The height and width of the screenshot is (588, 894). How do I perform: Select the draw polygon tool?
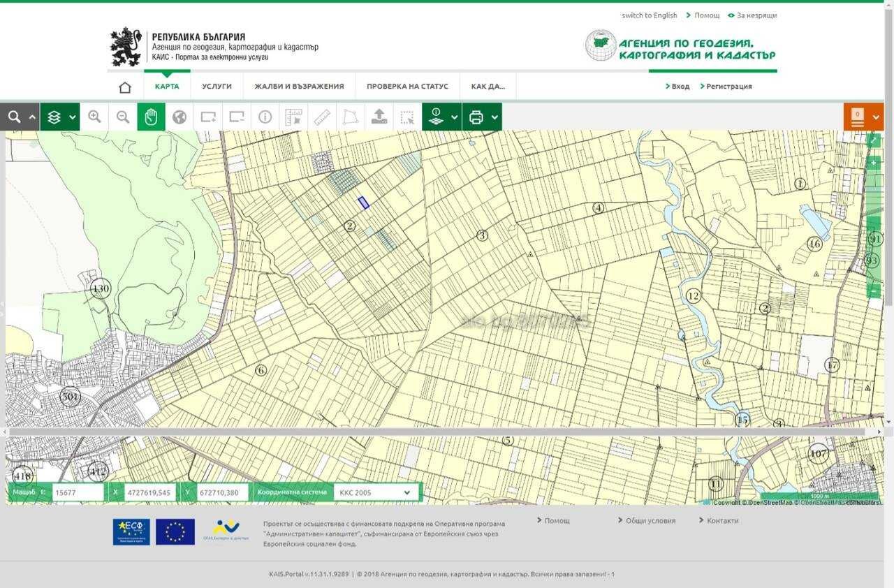[351, 117]
